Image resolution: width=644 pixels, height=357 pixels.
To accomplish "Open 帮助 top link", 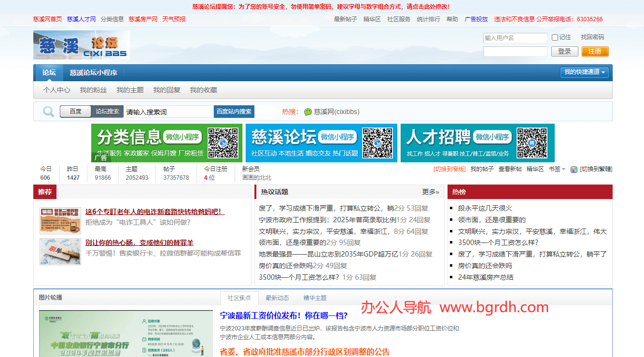I will [x=452, y=19].
